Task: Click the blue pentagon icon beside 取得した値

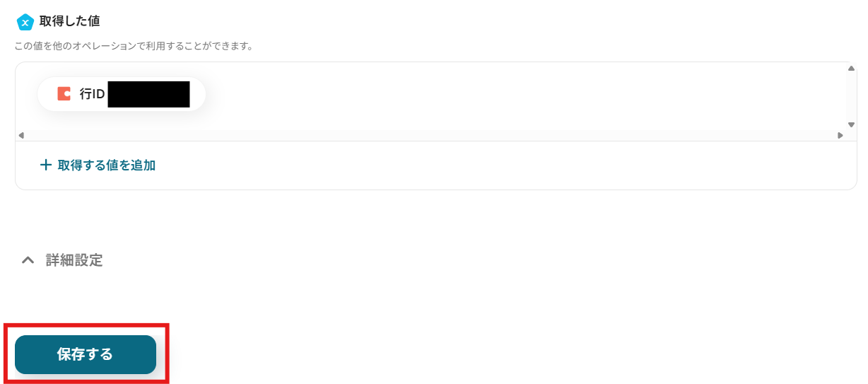Action: coord(25,23)
